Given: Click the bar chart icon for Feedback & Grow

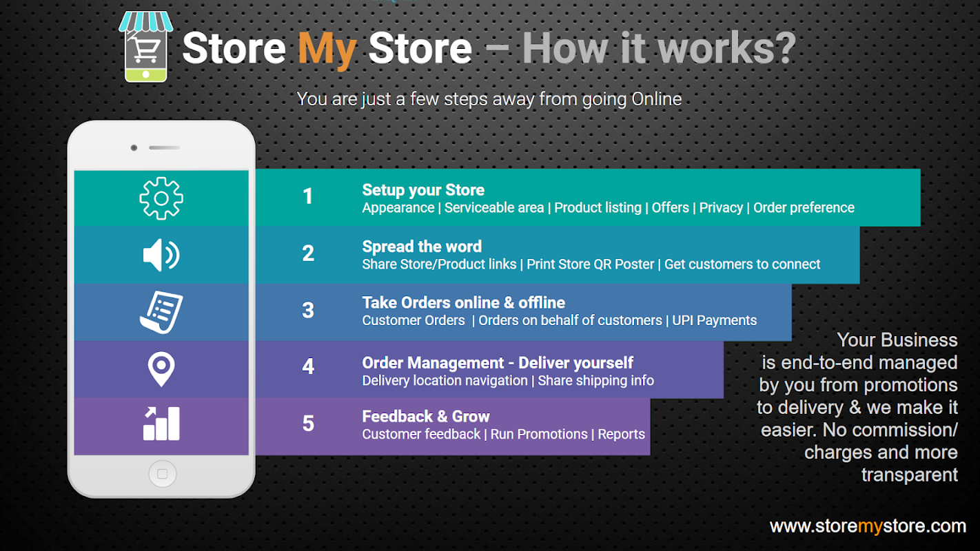Looking at the screenshot, I should click(161, 423).
